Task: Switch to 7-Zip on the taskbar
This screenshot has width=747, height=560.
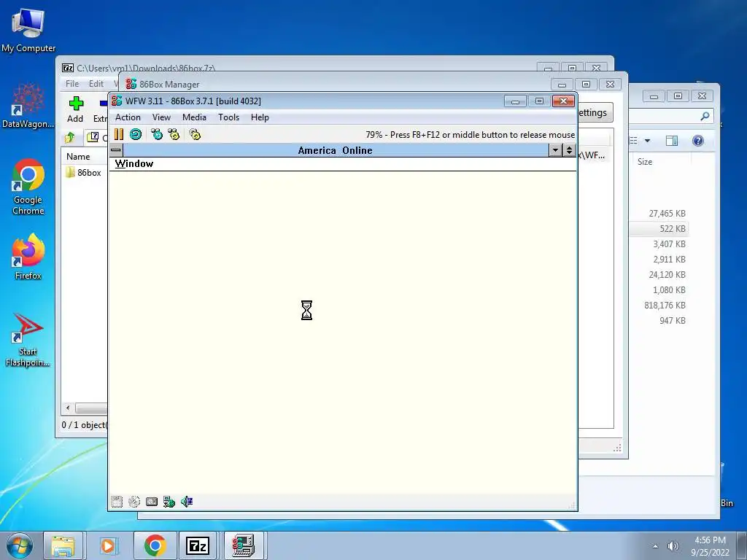Action: tap(198, 545)
